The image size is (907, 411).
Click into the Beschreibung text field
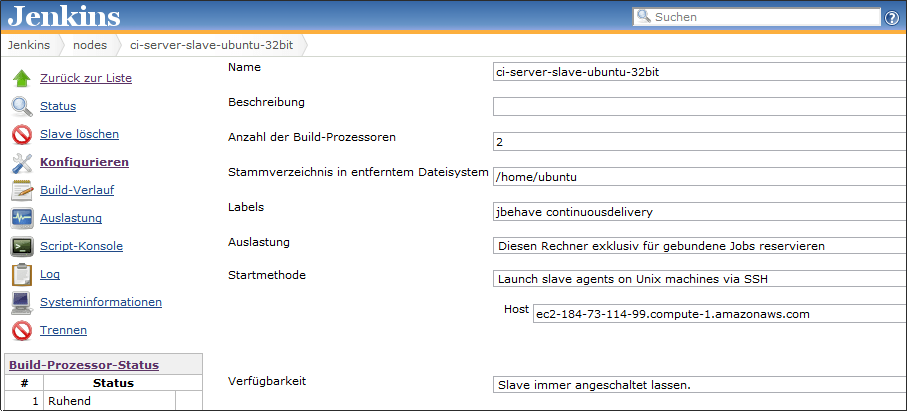point(698,106)
